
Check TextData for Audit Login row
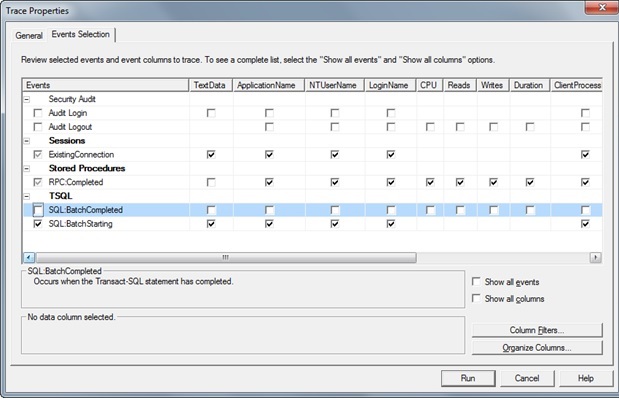[x=211, y=113]
